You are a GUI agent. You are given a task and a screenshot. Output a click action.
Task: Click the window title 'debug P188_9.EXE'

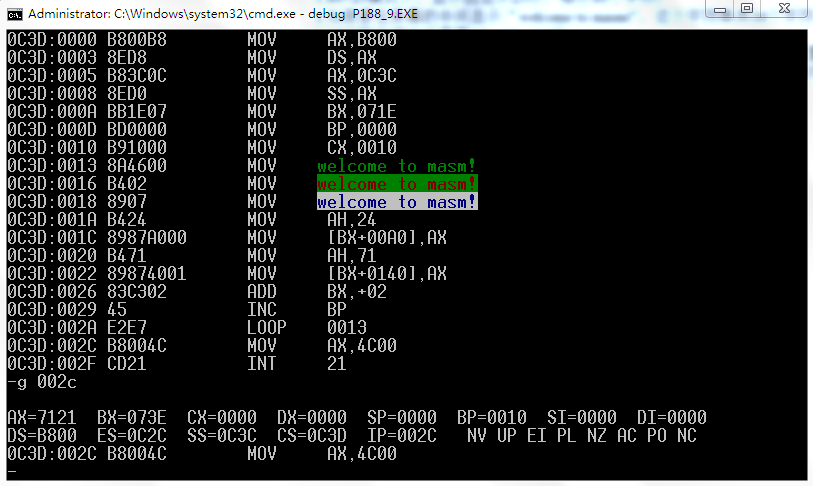point(362,14)
